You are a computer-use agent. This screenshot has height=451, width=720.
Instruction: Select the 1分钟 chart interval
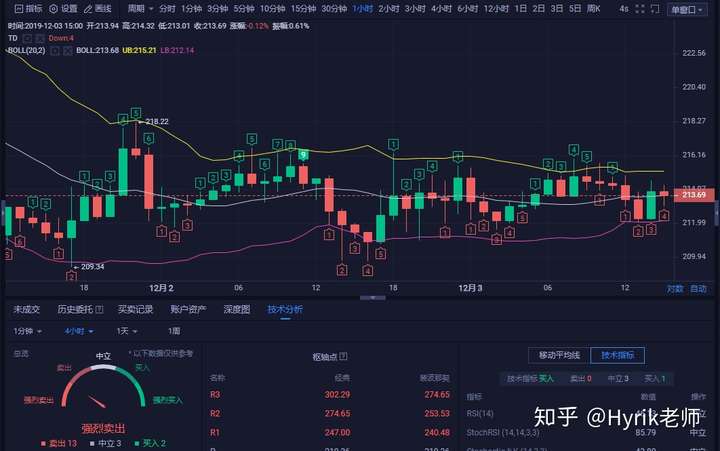pos(191,8)
